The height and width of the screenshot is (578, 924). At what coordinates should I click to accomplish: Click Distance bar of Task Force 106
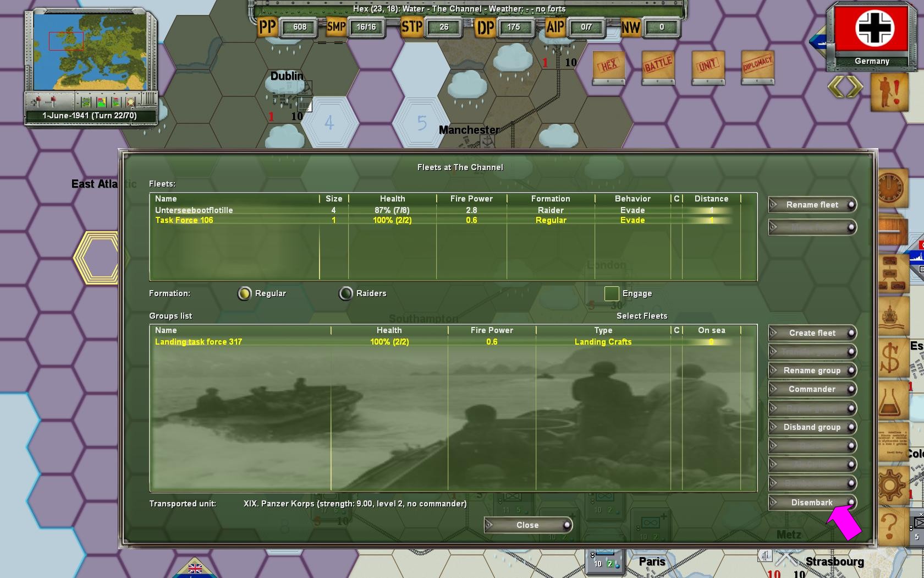(711, 220)
